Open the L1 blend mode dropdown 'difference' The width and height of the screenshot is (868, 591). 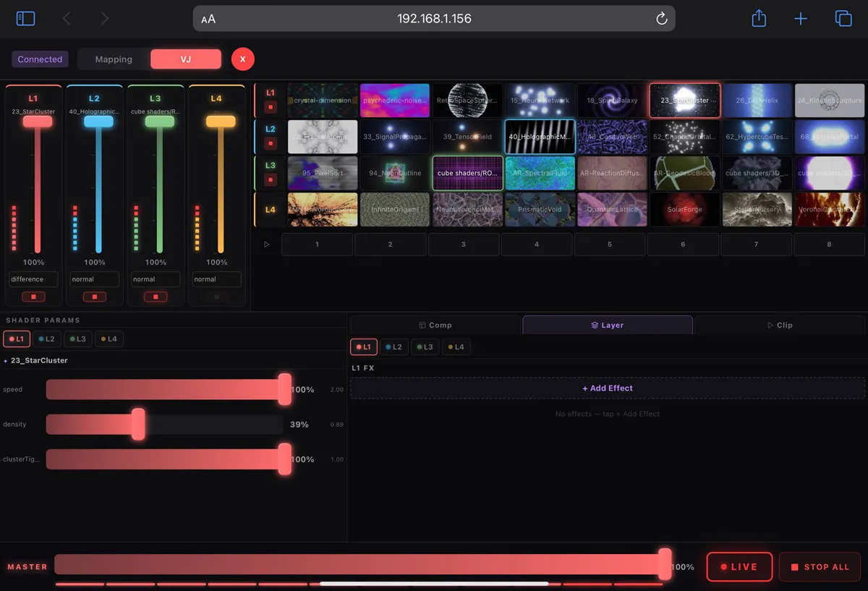33,279
